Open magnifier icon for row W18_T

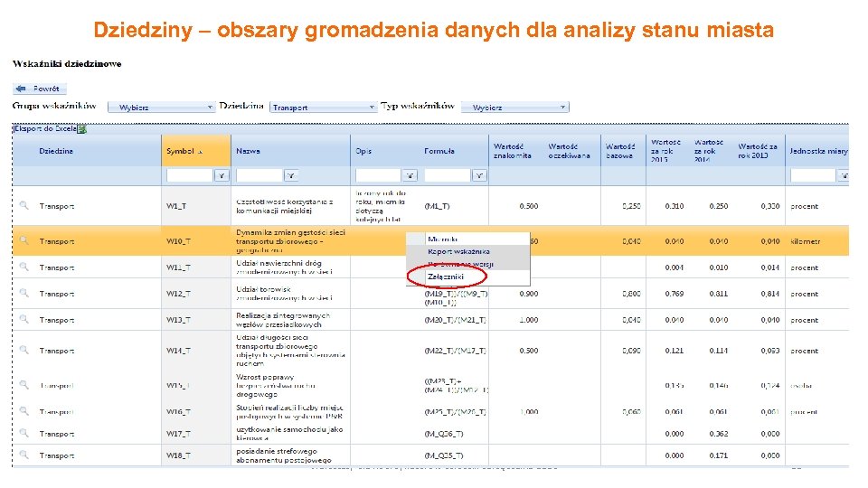[24, 455]
